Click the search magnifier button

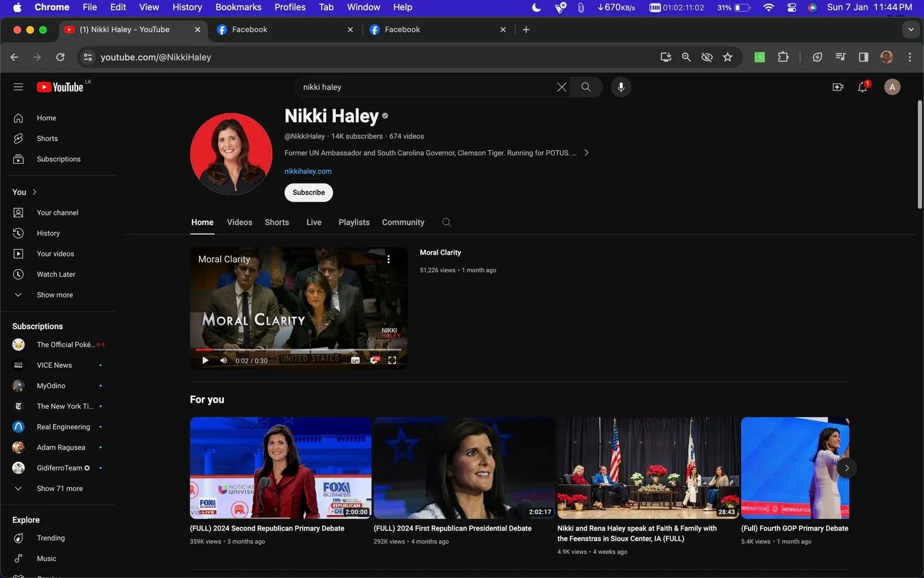[x=586, y=87]
